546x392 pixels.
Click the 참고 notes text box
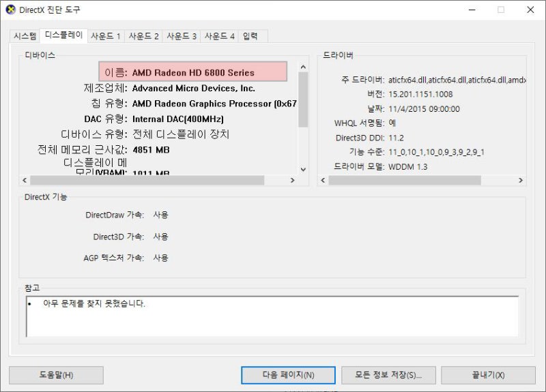click(272, 316)
